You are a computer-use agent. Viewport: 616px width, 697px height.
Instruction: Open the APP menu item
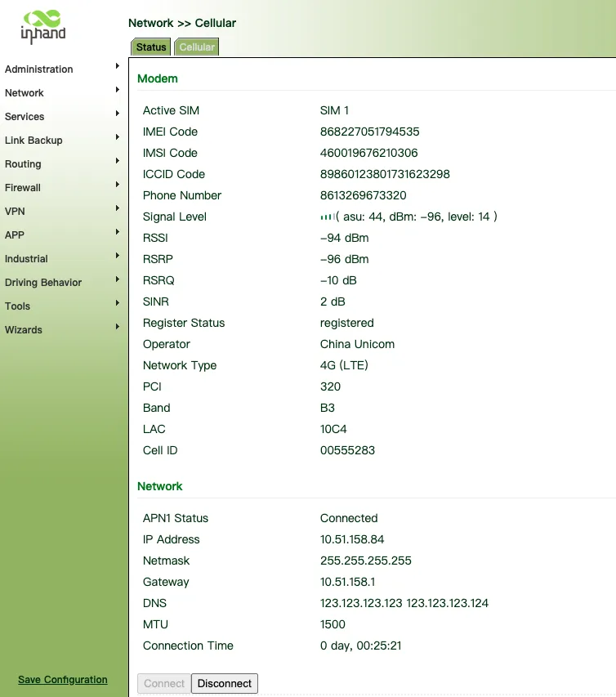[x=15, y=235]
